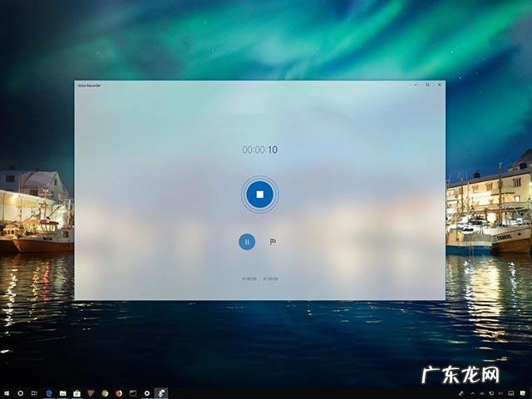The height and width of the screenshot is (399, 532).
Task: Open the OneDrive cloud tray icon
Action: pyautogui.click(x=482, y=393)
